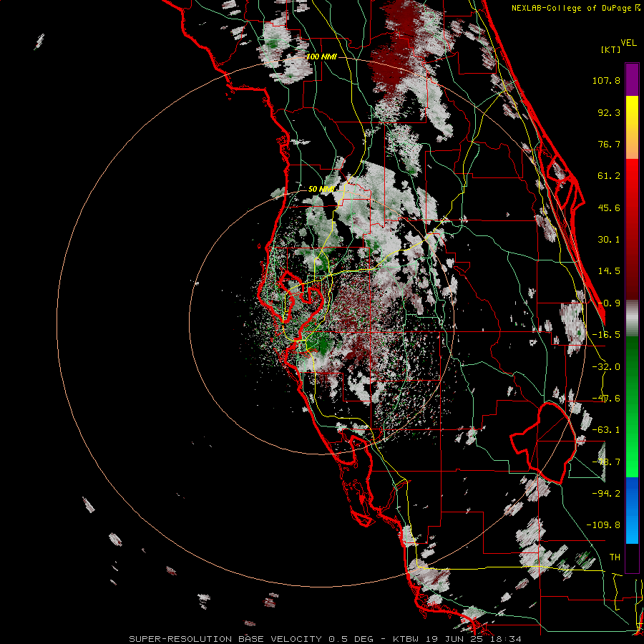The width and height of the screenshot is (644, 644).
Task: Click the NEXLAB-College of DuPage title text
Action: [x=572, y=8]
